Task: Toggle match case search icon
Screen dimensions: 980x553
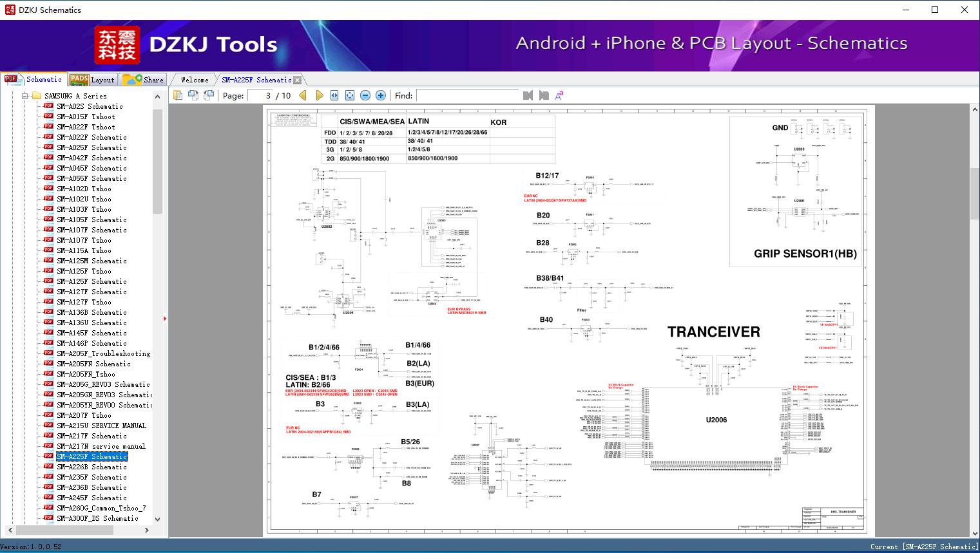Action: pyautogui.click(x=559, y=95)
